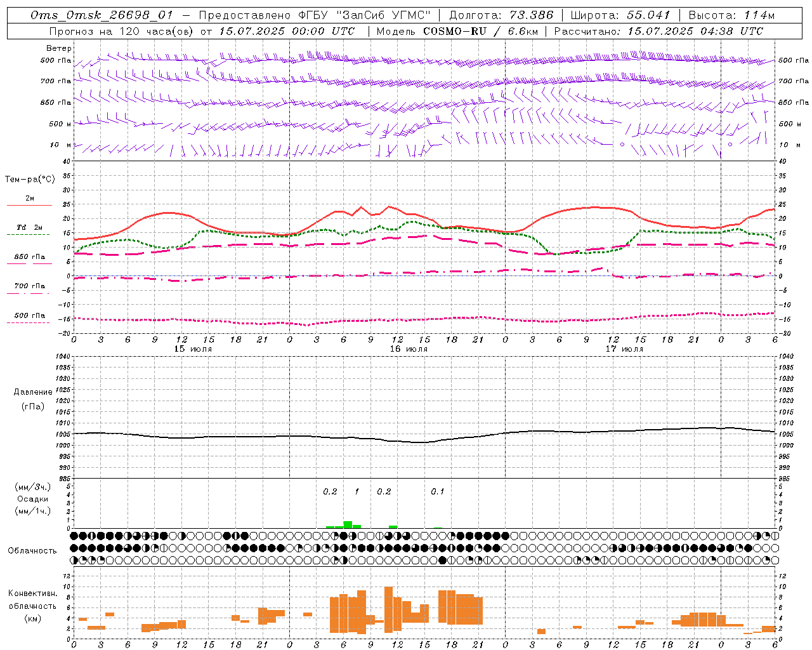Select the forecast start 15.07.2025 00:00 UTC
812x650 pixels.
[287, 31]
